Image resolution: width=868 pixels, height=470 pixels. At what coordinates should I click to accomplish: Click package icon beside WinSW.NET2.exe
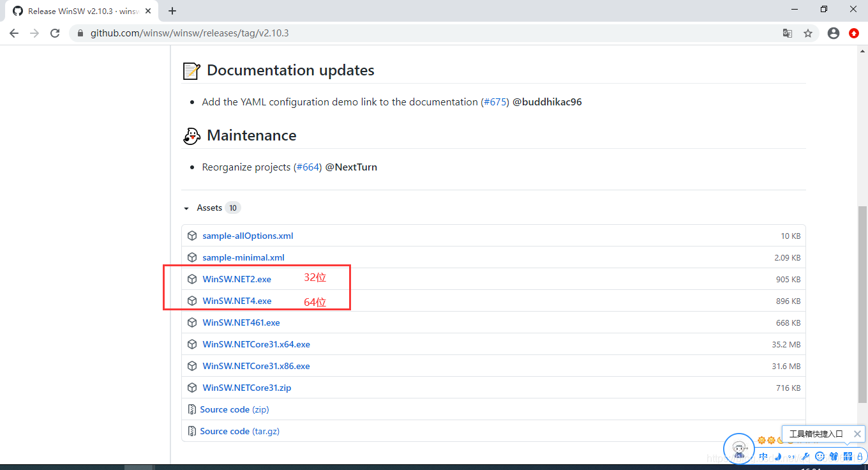click(192, 279)
